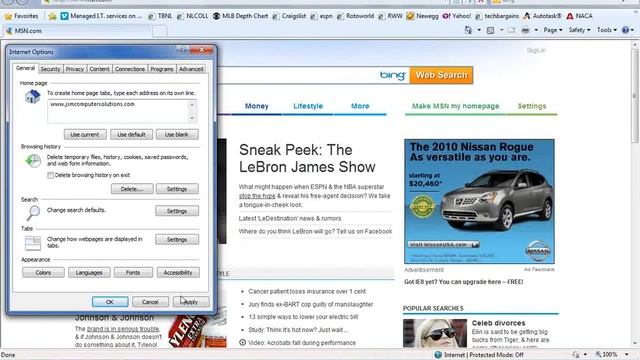Open the Favorites star button

click(21, 16)
